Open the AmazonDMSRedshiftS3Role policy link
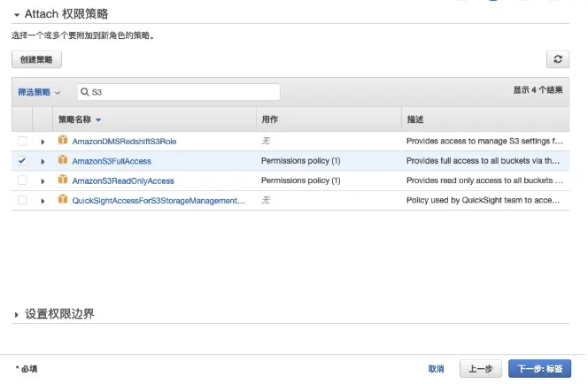The width and height of the screenshot is (588, 384). click(124, 142)
